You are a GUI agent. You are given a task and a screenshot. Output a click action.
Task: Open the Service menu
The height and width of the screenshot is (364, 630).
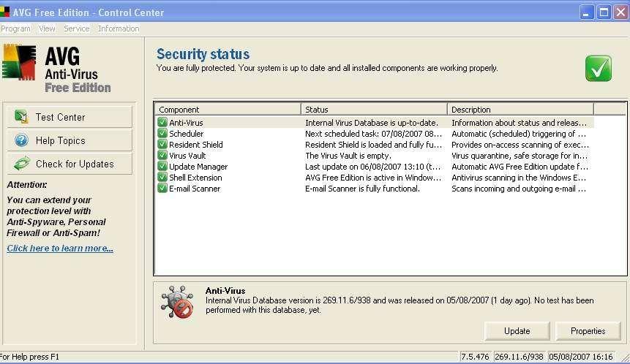coord(76,29)
